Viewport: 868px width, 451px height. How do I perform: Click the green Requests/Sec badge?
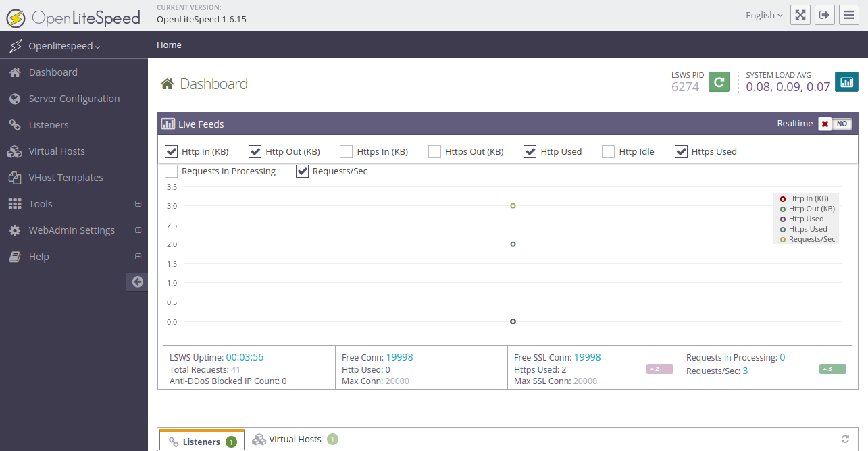pos(832,369)
